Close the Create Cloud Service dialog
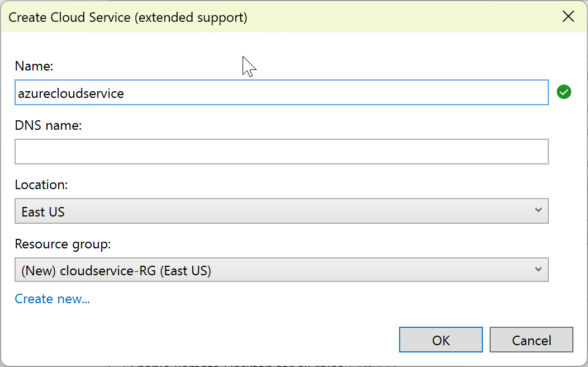588x367 pixels. [x=568, y=17]
